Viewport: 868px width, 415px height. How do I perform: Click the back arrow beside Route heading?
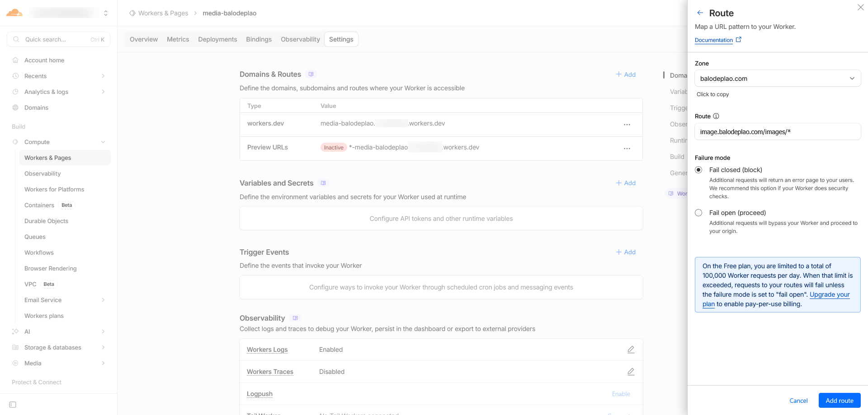700,13
